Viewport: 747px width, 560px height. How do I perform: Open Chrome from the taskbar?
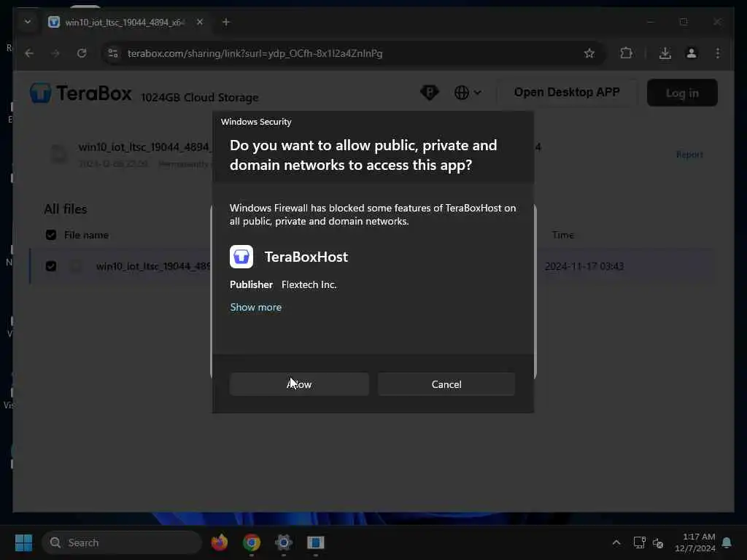point(252,542)
